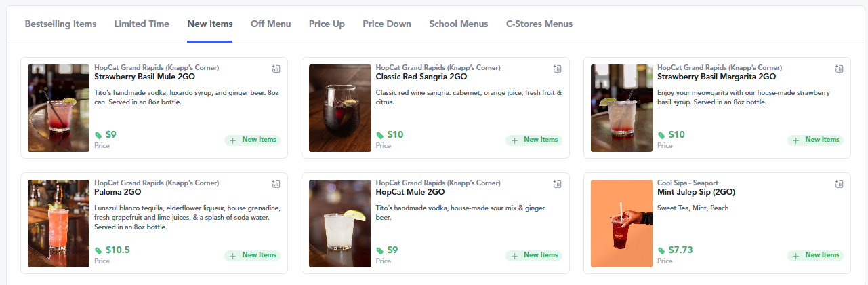Open chart icon on HopCat Mule 2GO card
This screenshot has height=285, width=868.
coord(557,184)
